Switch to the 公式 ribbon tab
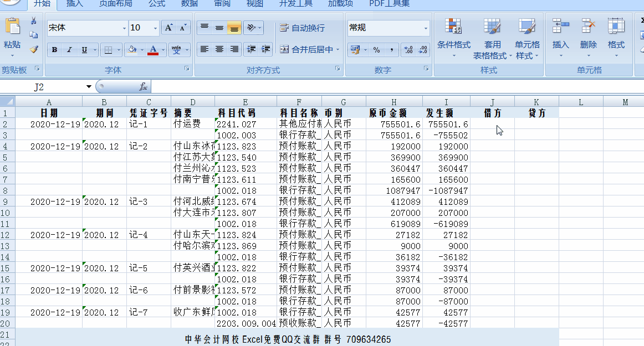 click(x=156, y=4)
